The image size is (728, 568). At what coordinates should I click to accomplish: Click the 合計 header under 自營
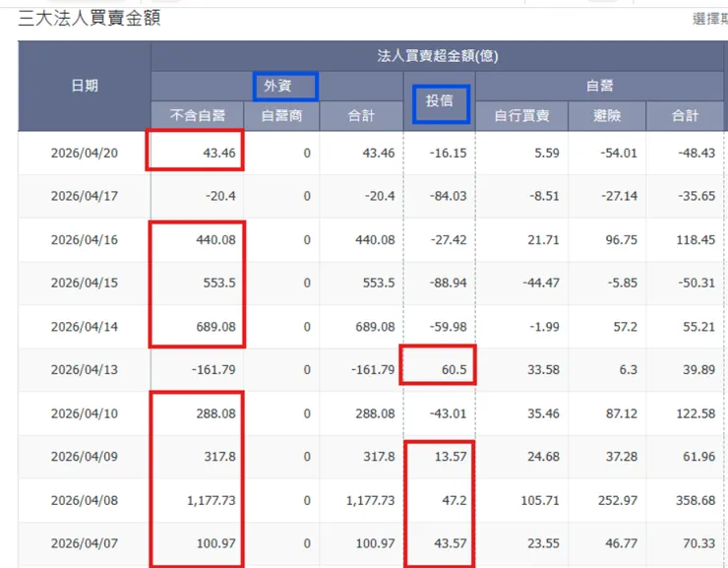pos(685,115)
